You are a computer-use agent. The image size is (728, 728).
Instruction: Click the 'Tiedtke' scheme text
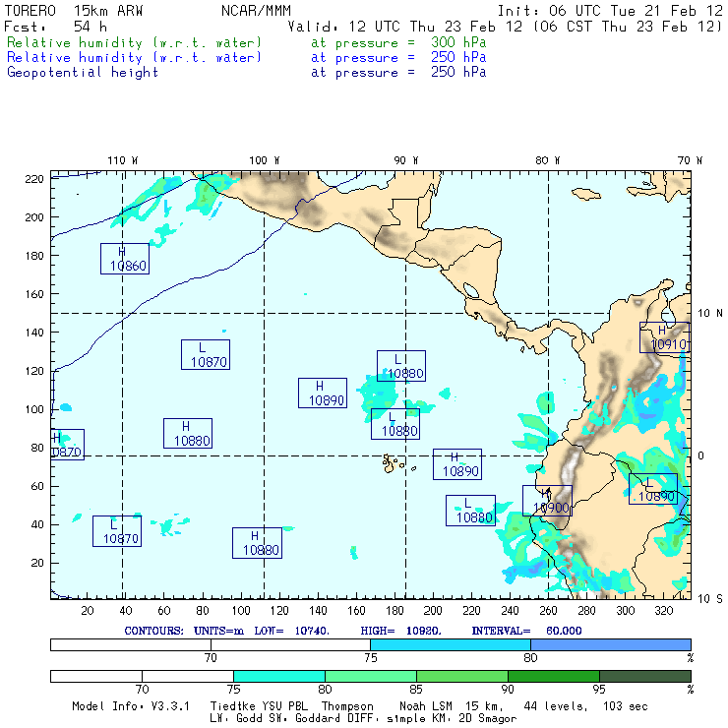point(232,706)
